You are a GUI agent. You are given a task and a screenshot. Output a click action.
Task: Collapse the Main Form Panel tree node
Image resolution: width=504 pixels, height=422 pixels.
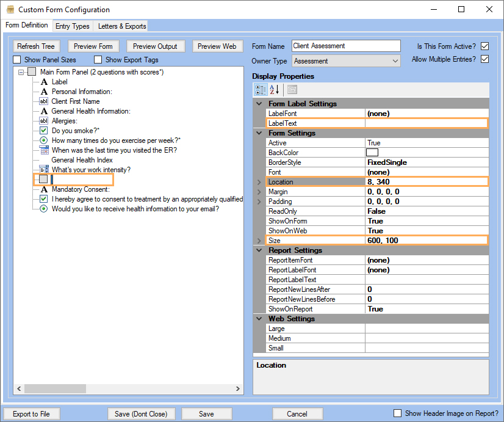point(21,72)
